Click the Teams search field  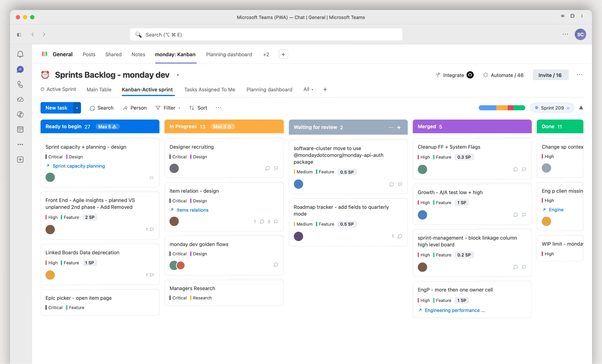tap(266, 34)
